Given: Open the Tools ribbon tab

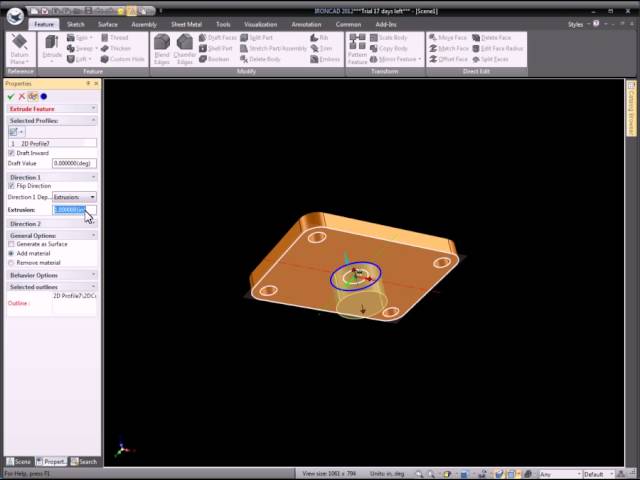Looking at the screenshot, I should point(223,24).
